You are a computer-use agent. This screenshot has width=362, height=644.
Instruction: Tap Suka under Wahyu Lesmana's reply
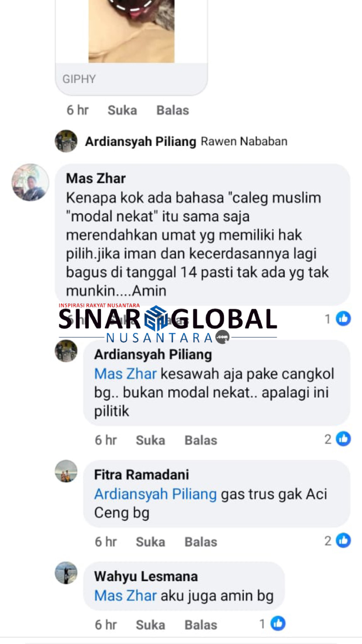coord(150,625)
